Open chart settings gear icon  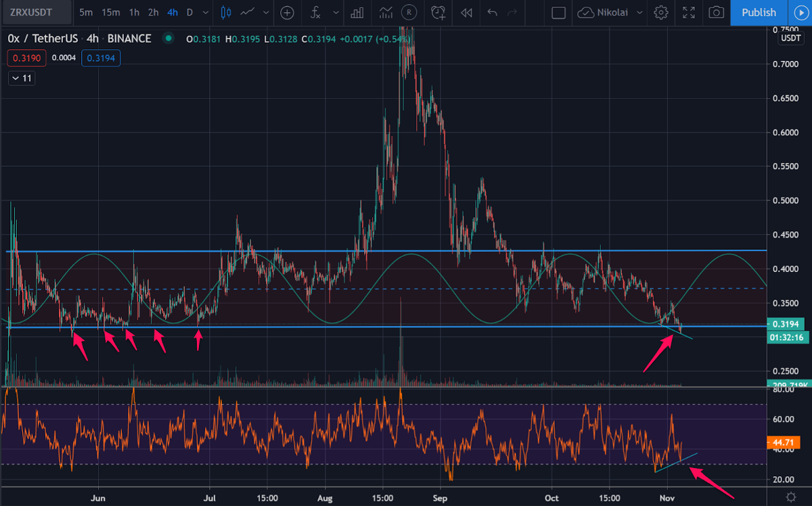[x=661, y=12]
